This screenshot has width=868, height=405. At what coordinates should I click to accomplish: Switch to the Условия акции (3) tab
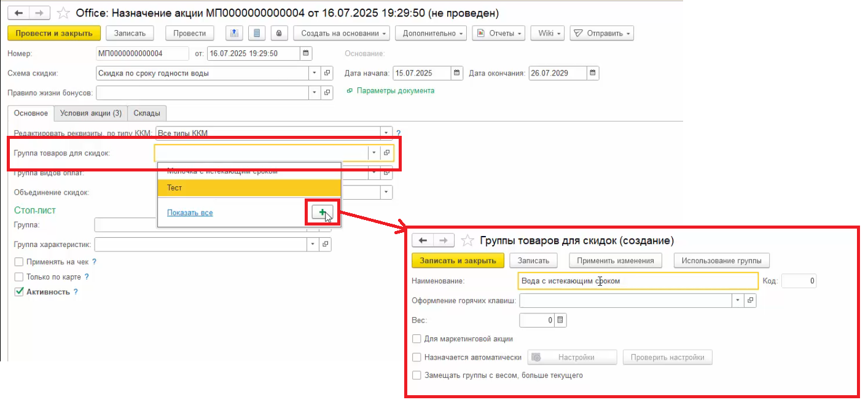click(x=91, y=113)
